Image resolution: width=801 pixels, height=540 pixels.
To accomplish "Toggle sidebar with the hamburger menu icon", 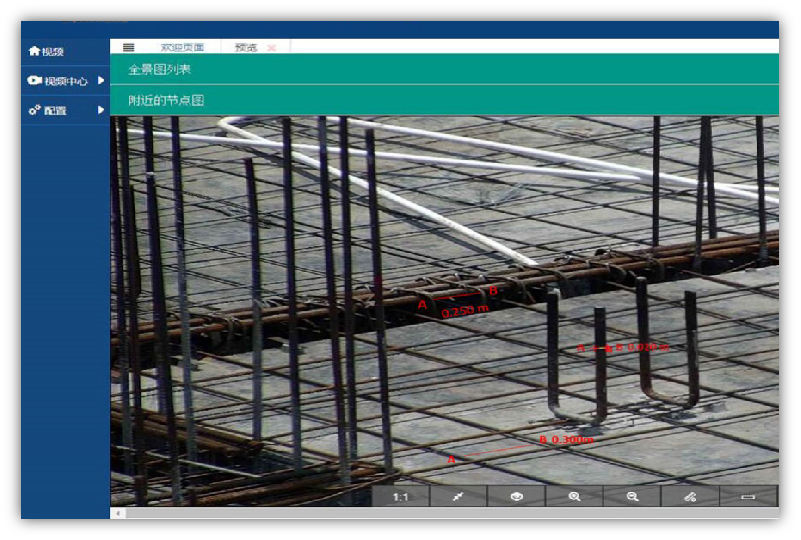I will click(129, 47).
